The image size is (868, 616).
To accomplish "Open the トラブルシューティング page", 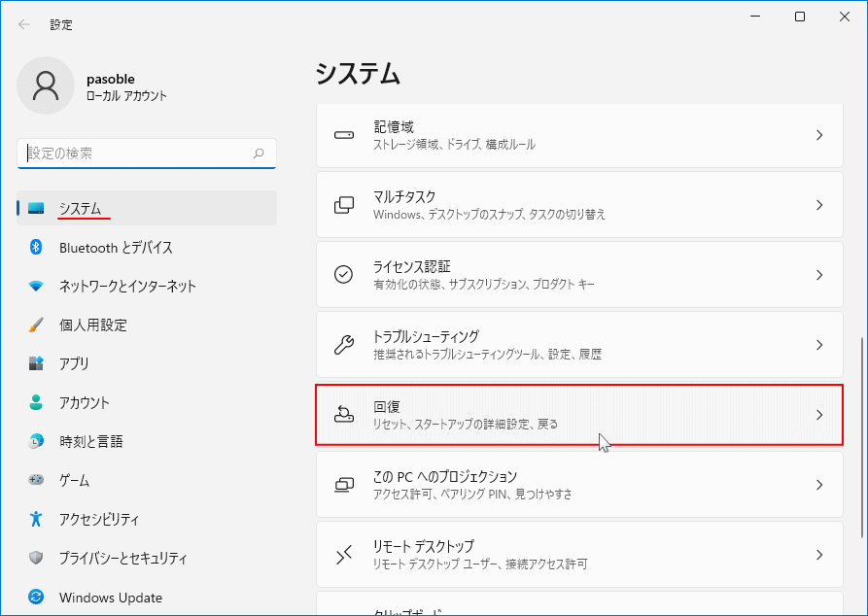I will tap(579, 345).
